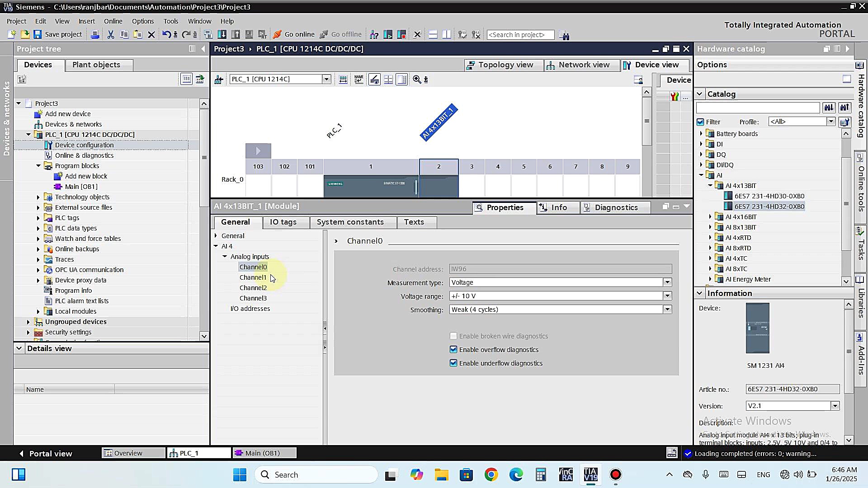Open the Smoothing dropdown

point(667,310)
